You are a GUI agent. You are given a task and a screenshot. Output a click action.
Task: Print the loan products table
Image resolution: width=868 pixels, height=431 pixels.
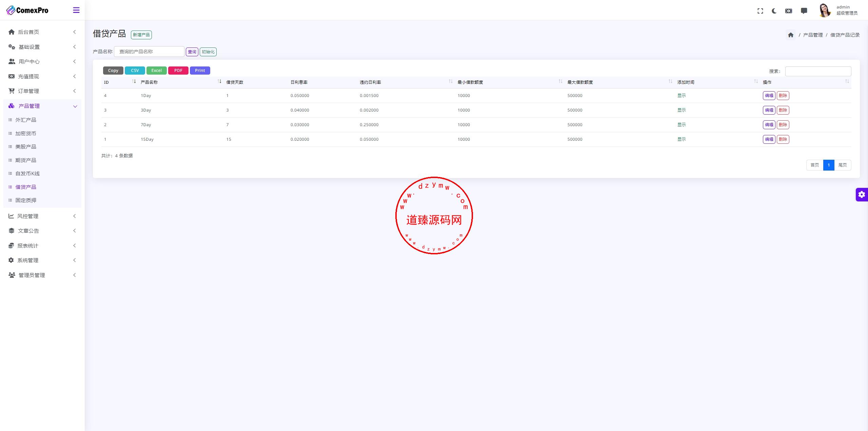pos(200,71)
